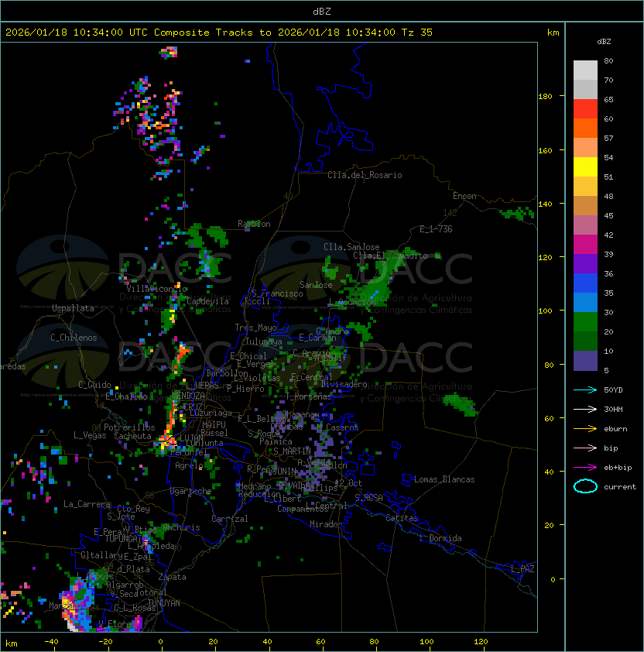
Task: Click the 'Villavicencio' place label
Action: point(156,289)
